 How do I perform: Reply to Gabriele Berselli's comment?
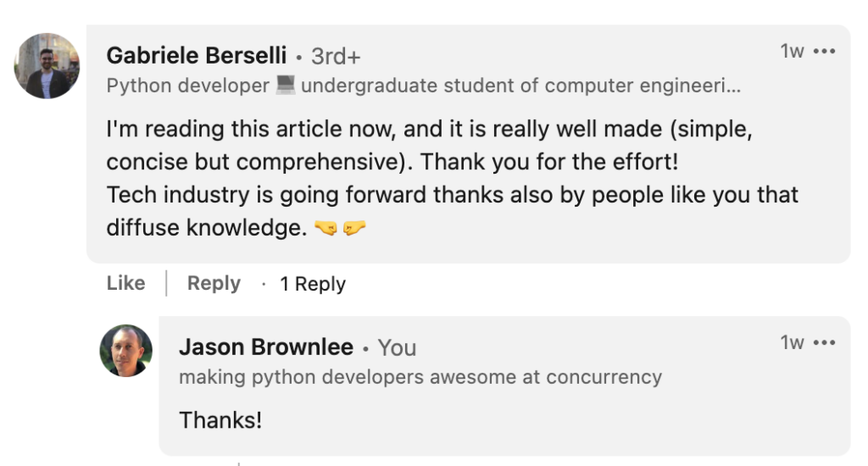click(214, 284)
